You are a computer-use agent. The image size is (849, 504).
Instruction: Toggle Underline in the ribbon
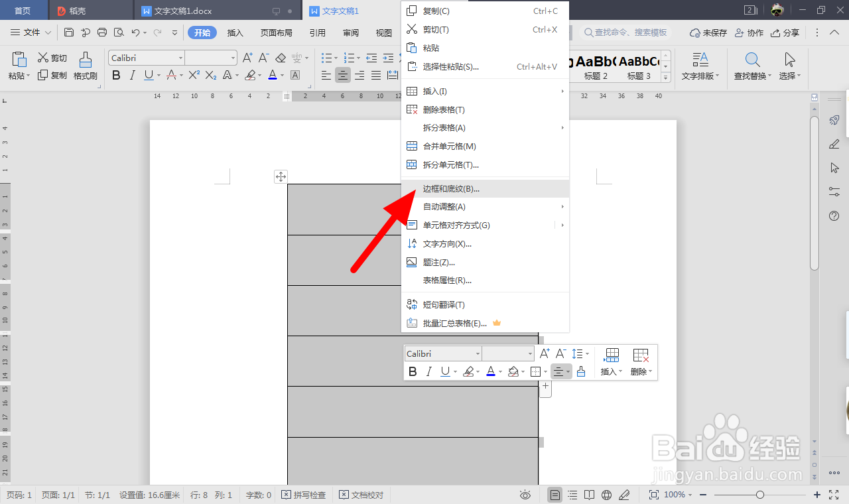click(x=149, y=75)
